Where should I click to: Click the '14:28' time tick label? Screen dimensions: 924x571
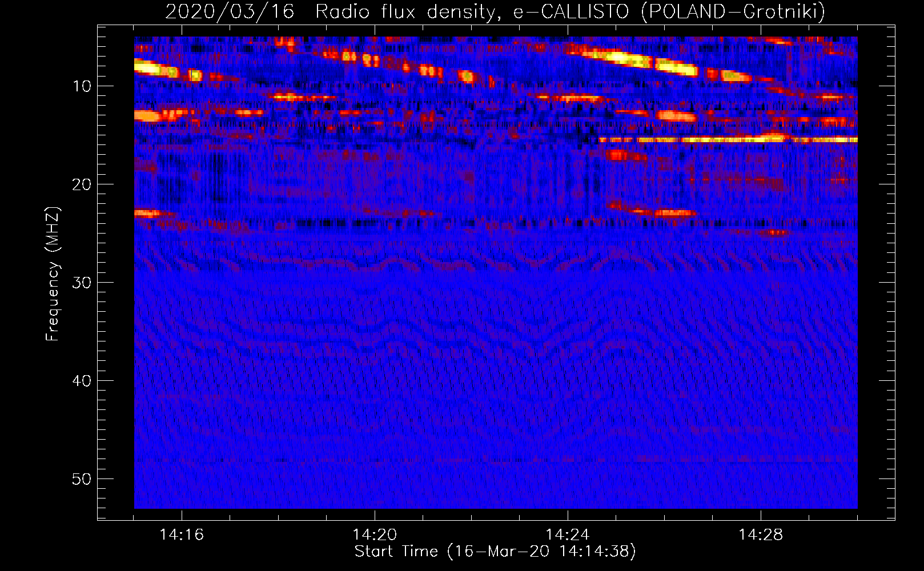click(x=761, y=535)
